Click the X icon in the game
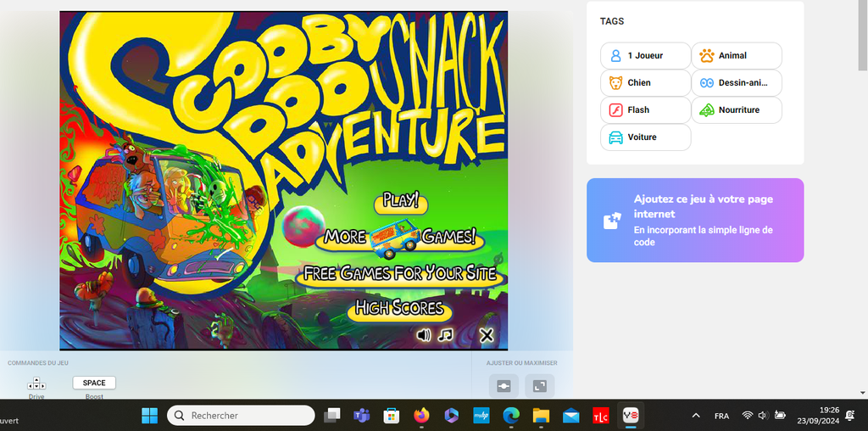 tap(487, 335)
